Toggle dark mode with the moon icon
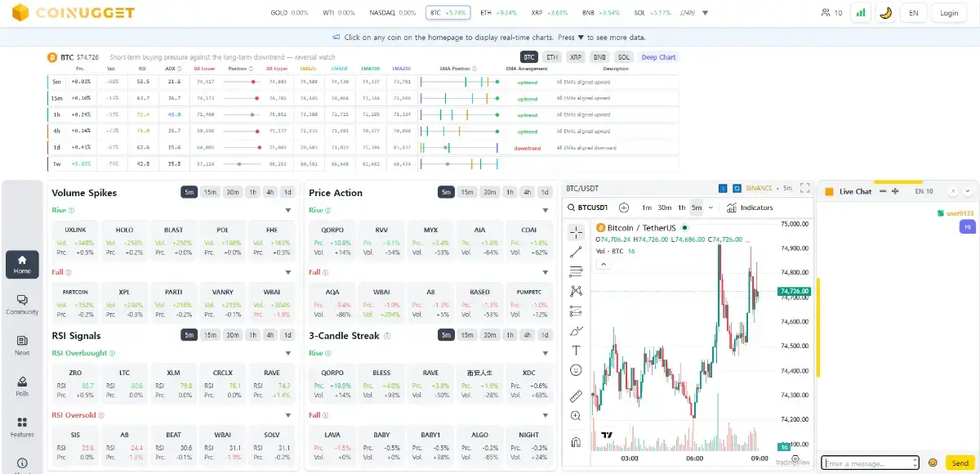 click(885, 12)
